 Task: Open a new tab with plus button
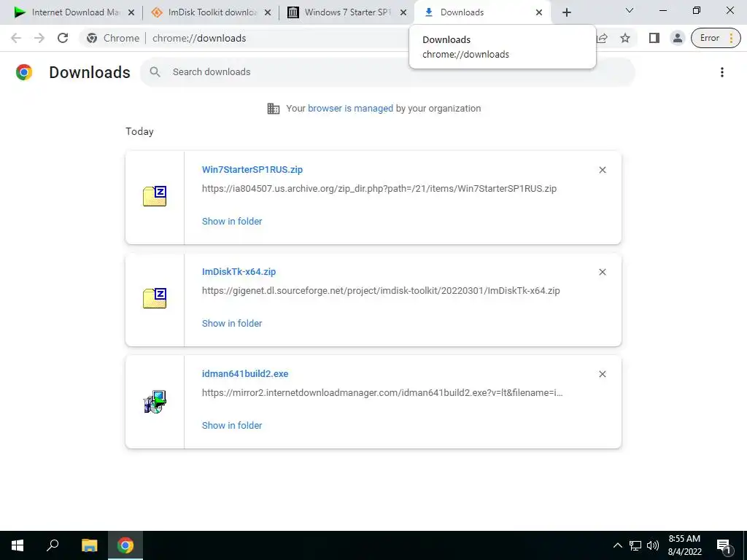pyautogui.click(x=566, y=13)
